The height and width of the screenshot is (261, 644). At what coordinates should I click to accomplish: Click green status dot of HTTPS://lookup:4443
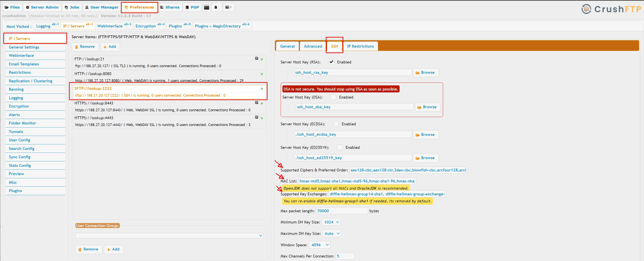pyautogui.click(x=262, y=118)
